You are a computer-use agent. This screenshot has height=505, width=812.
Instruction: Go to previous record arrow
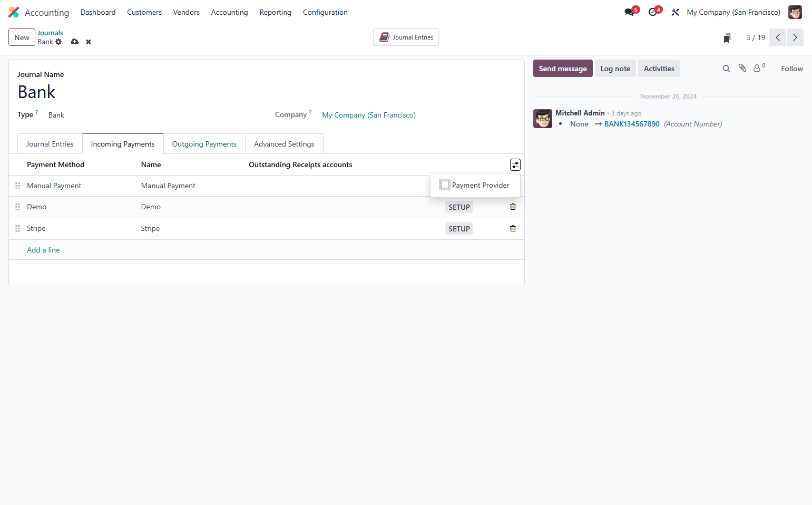[x=778, y=37]
